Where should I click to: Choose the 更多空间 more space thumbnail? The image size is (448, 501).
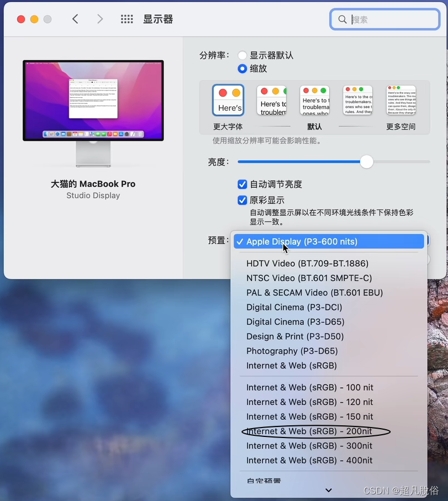coord(401,101)
